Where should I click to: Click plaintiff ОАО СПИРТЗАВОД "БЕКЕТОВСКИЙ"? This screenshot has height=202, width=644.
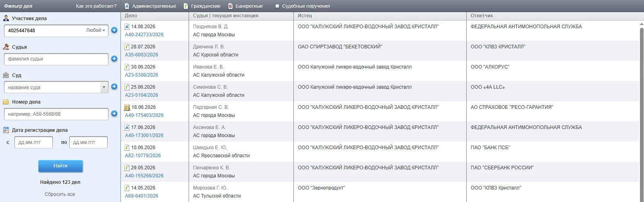340,47
